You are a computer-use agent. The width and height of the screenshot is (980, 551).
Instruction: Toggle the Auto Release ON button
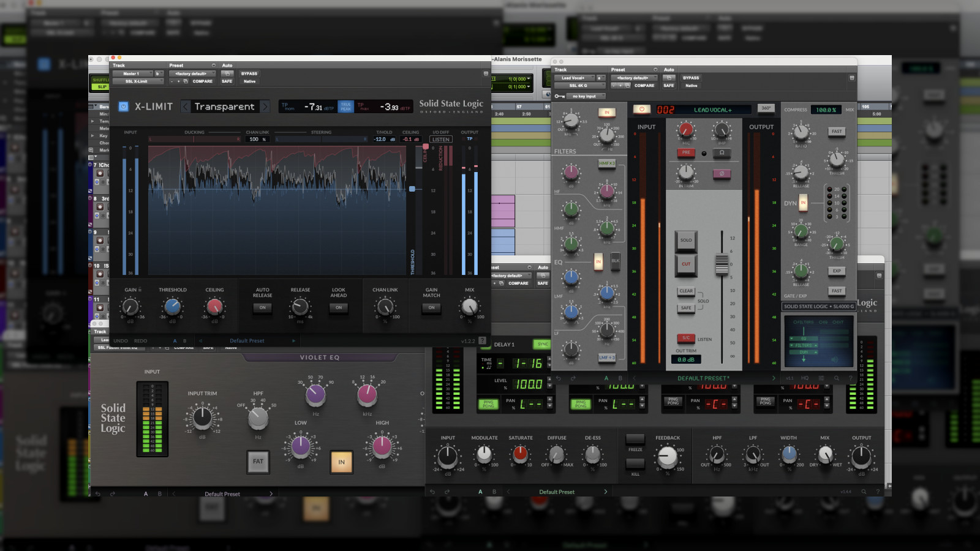262,307
